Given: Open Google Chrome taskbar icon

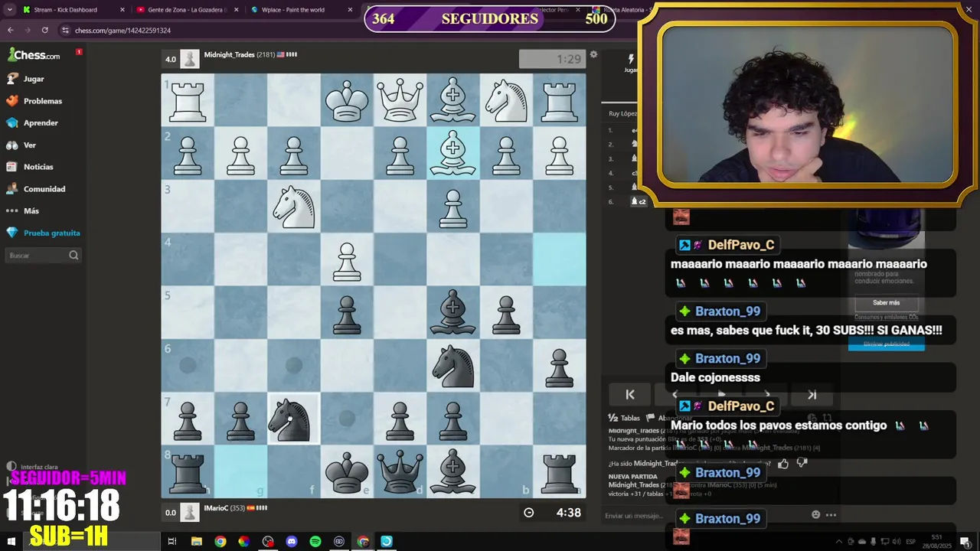Looking at the screenshot, I should tap(220, 541).
